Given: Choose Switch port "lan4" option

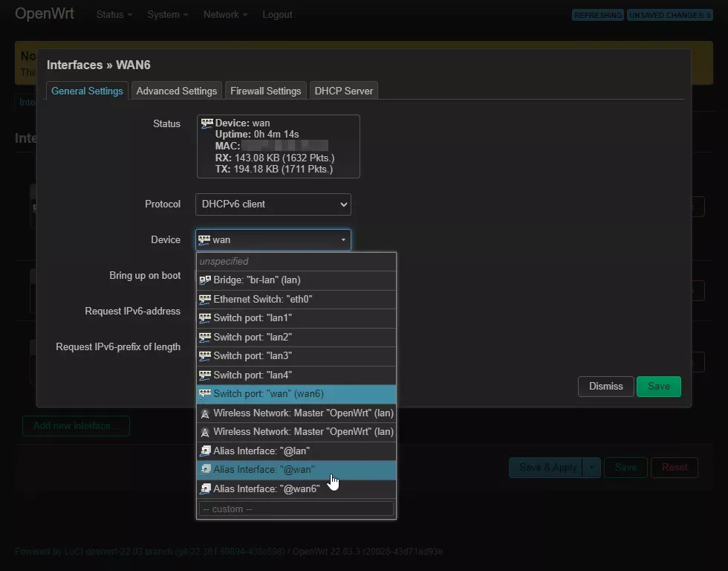Looking at the screenshot, I should [x=296, y=375].
